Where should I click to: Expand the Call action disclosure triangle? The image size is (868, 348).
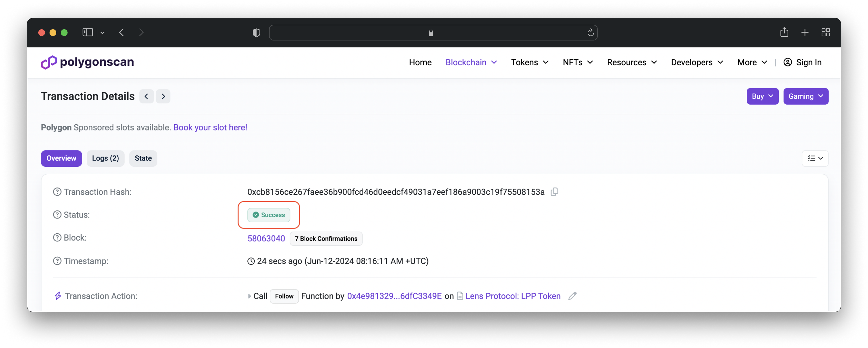pyautogui.click(x=249, y=296)
